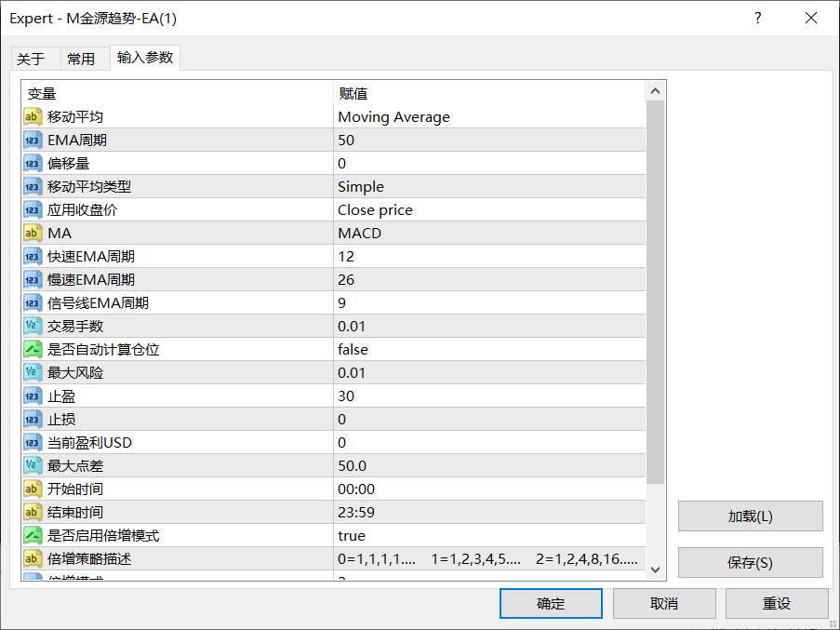This screenshot has width=840, height=630.
Task: Click the string icon beside MA
Action: point(33,234)
